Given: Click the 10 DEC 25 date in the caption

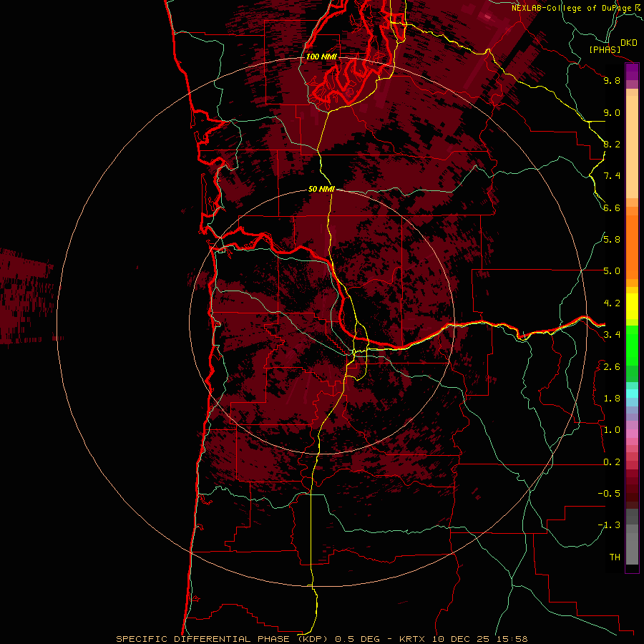Looking at the screenshot, I should click(x=460, y=639).
